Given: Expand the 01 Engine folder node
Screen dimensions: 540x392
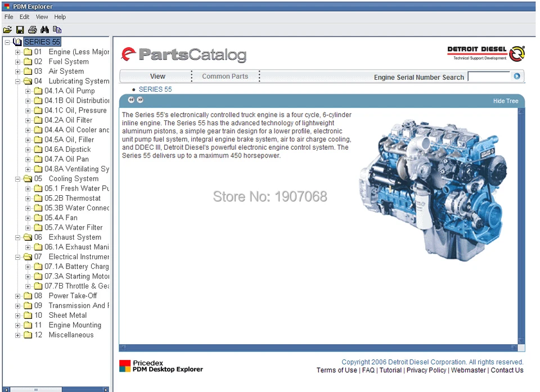Looking at the screenshot, I should pyautogui.click(x=17, y=52).
